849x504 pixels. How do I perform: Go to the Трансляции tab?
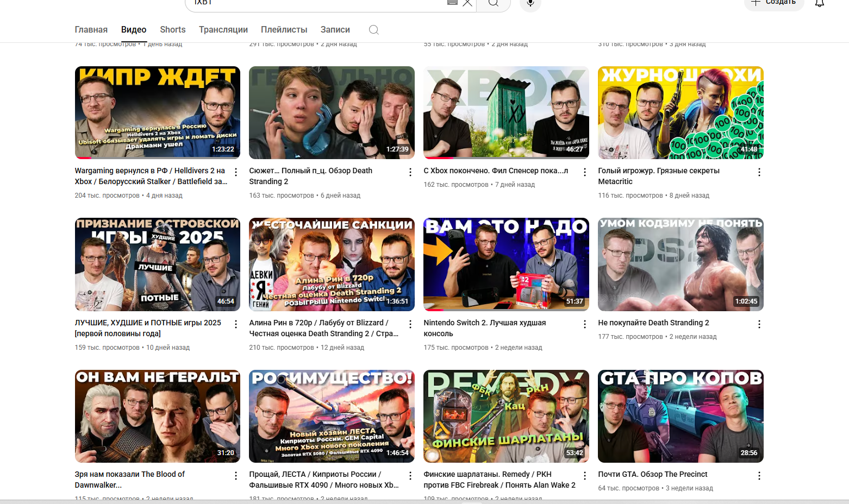pyautogui.click(x=223, y=30)
